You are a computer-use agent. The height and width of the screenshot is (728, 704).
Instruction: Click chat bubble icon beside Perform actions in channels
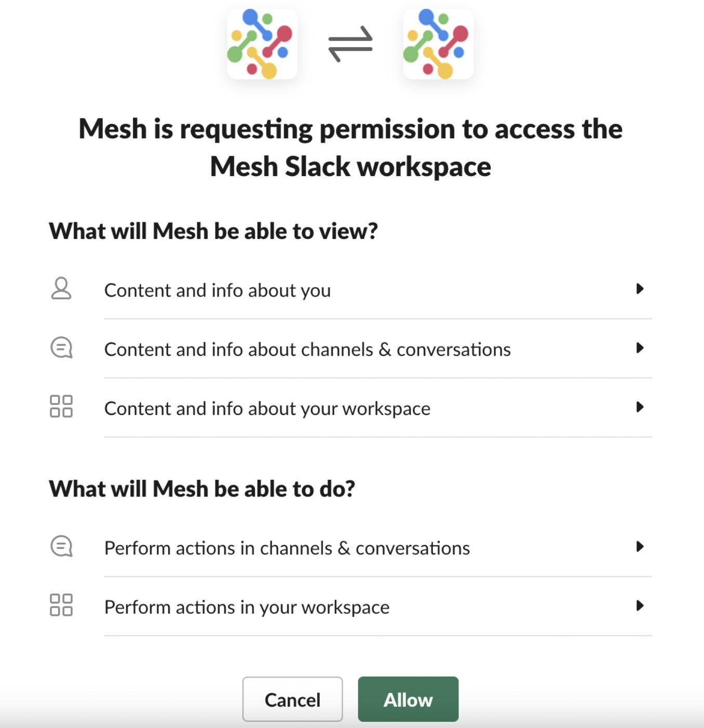pos(61,546)
